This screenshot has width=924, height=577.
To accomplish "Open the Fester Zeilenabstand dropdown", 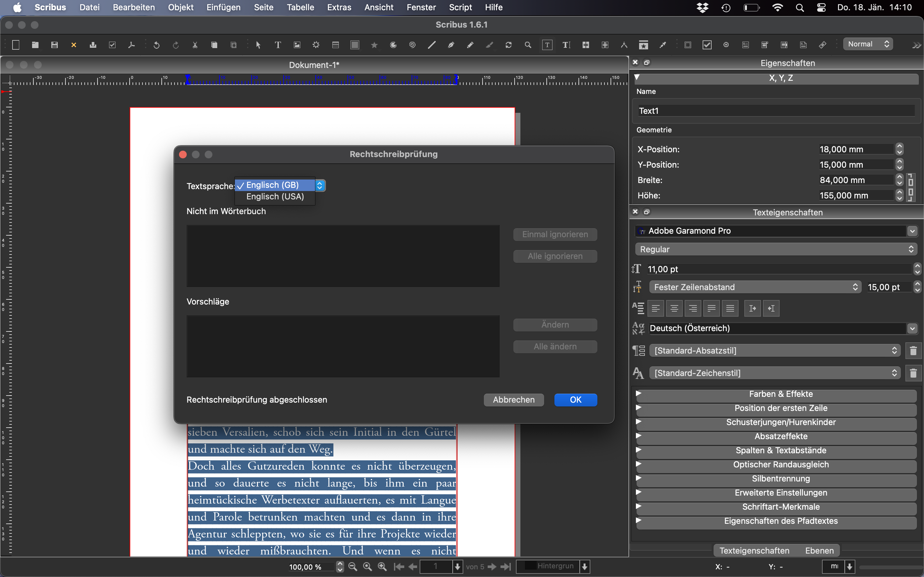I will pyautogui.click(x=755, y=287).
